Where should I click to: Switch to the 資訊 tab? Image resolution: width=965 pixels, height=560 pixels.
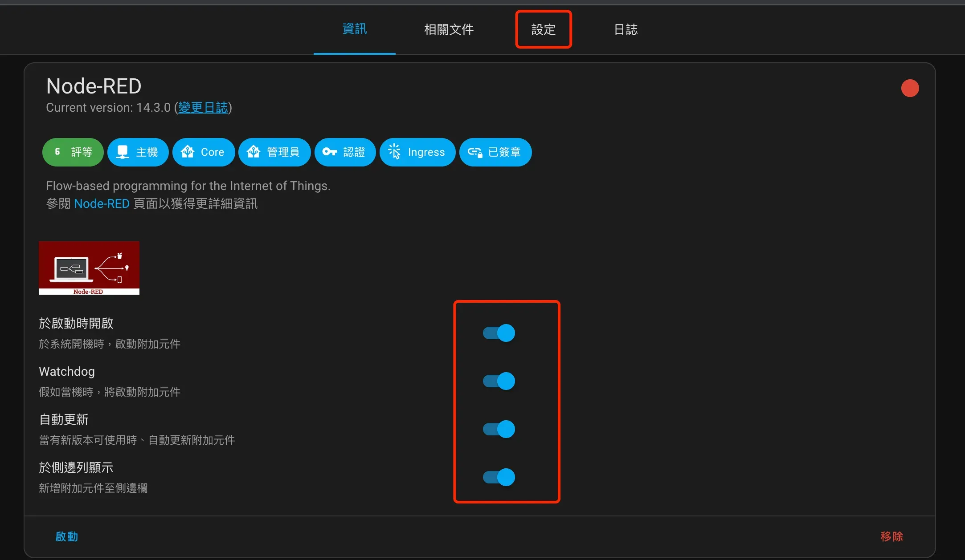coord(355,29)
